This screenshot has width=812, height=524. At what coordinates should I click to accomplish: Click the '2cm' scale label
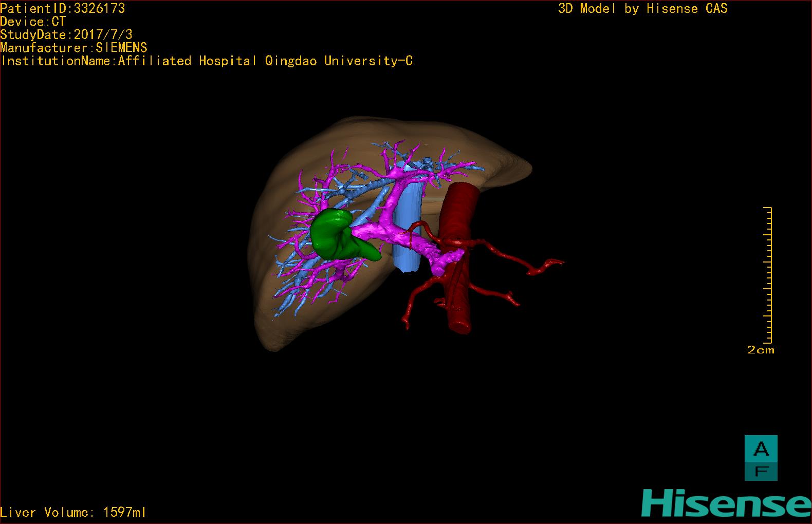761,350
